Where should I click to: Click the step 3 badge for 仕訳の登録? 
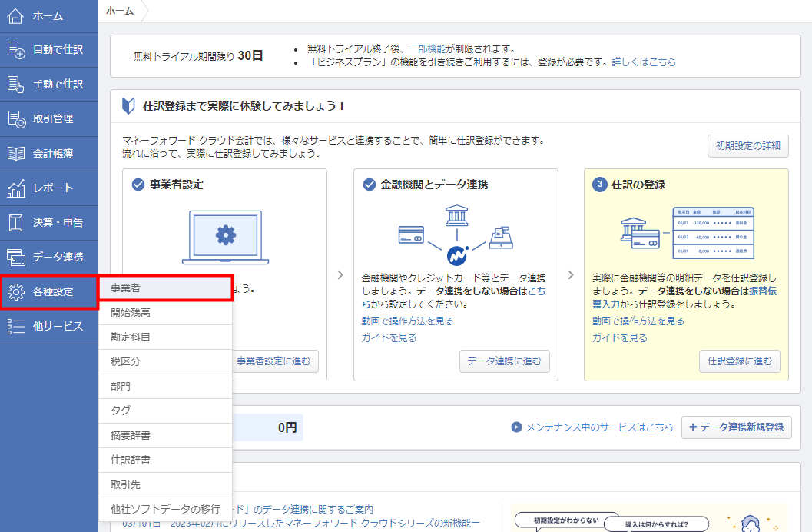tap(600, 184)
